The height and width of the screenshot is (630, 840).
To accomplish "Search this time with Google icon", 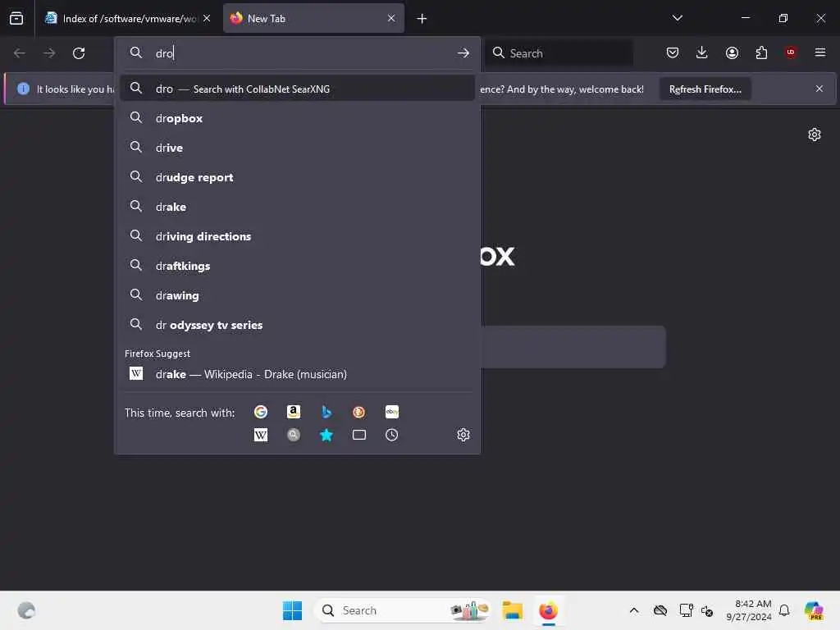I will pyautogui.click(x=260, y=412).
